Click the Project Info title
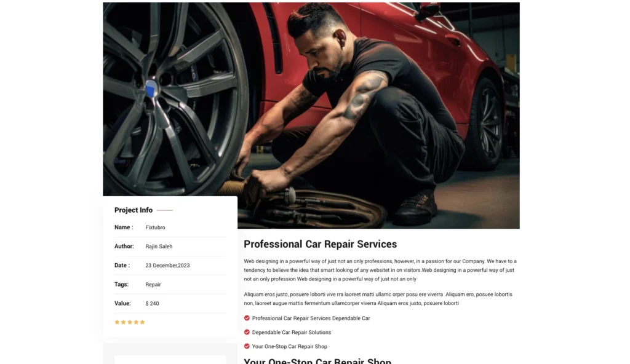Screen dimensions: 630x364 (134, 210)
